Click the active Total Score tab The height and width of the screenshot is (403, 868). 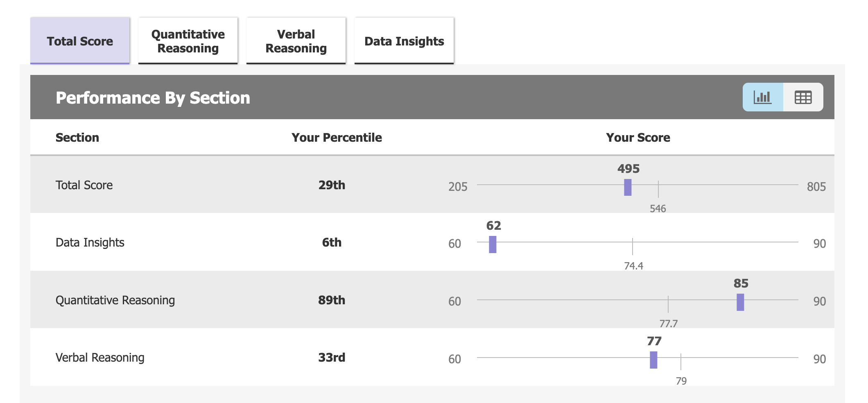pyautogui.click(x=80, y=40)
